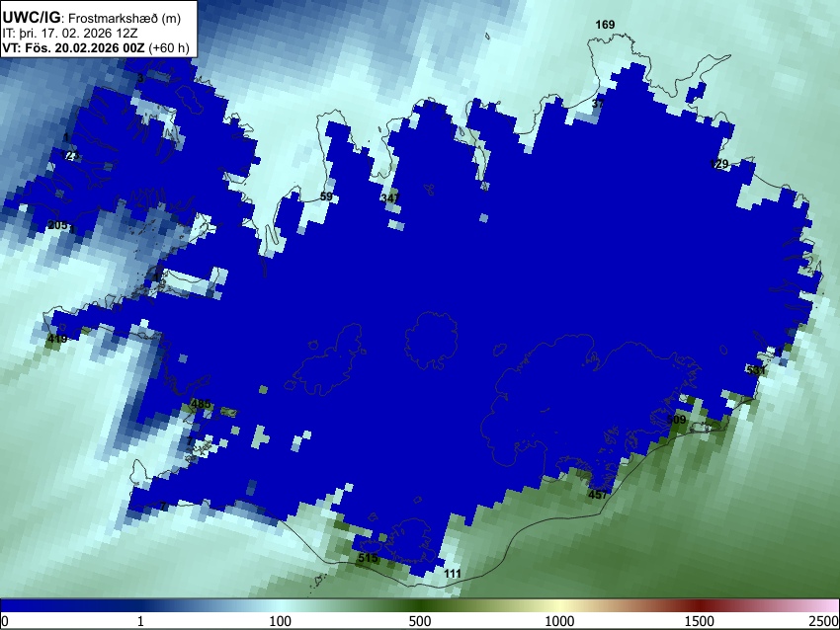Click the map value 531
Screen dimensions: 840x630
tap(755, 370)
